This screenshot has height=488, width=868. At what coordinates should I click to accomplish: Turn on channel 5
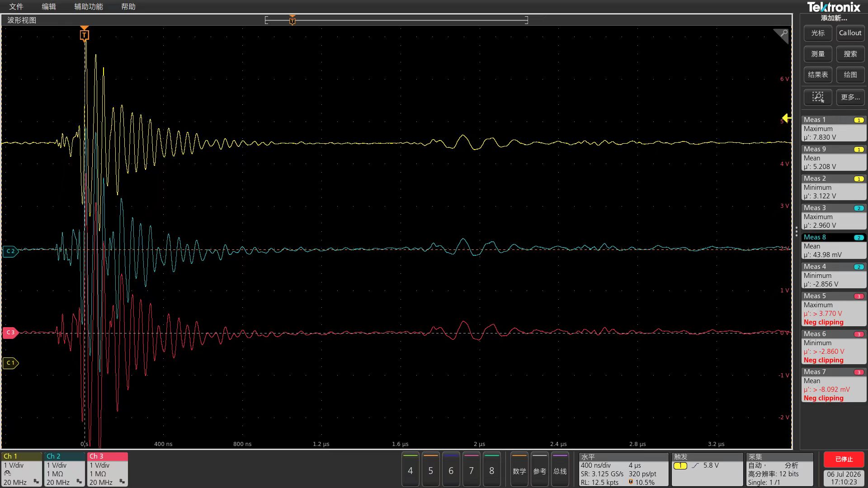tap(430, 470)
